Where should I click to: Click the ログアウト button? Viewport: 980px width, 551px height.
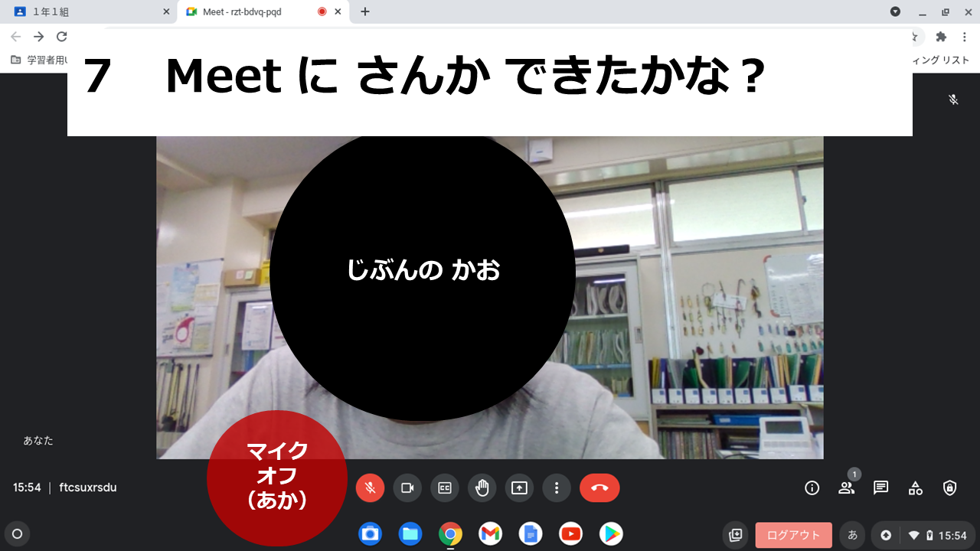coord(793,535)
